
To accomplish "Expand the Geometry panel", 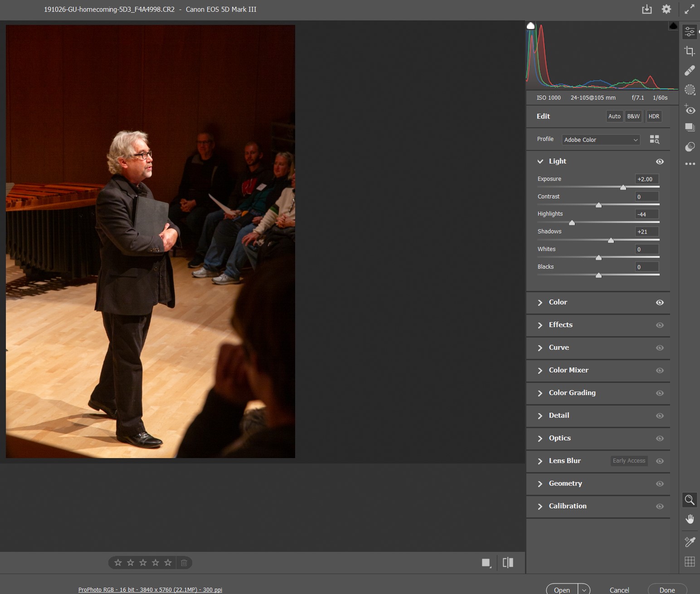I will [565, 483].
